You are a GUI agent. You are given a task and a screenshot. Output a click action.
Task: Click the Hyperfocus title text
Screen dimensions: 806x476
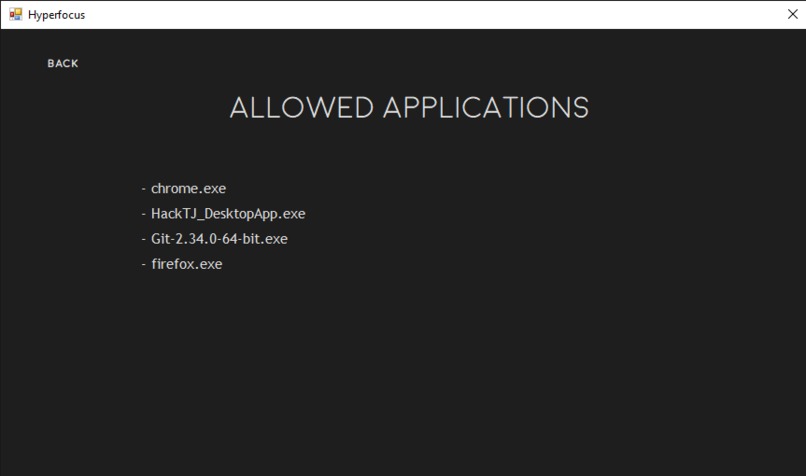point(57,15)
